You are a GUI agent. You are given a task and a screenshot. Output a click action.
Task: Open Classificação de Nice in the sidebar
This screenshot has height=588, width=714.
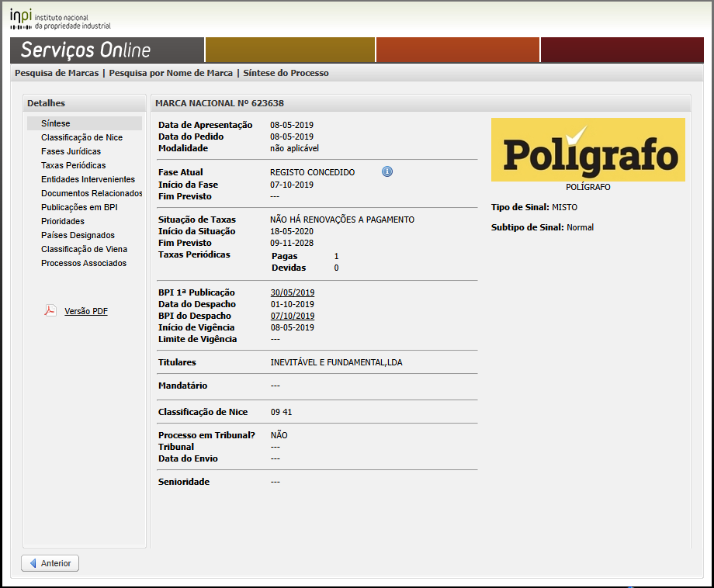(x=81, y=137)
